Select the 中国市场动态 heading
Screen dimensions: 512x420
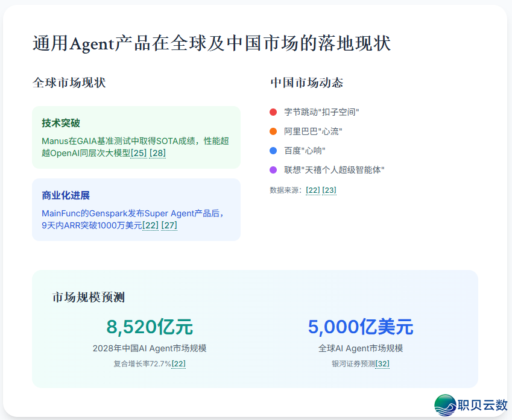click(307, 83)
